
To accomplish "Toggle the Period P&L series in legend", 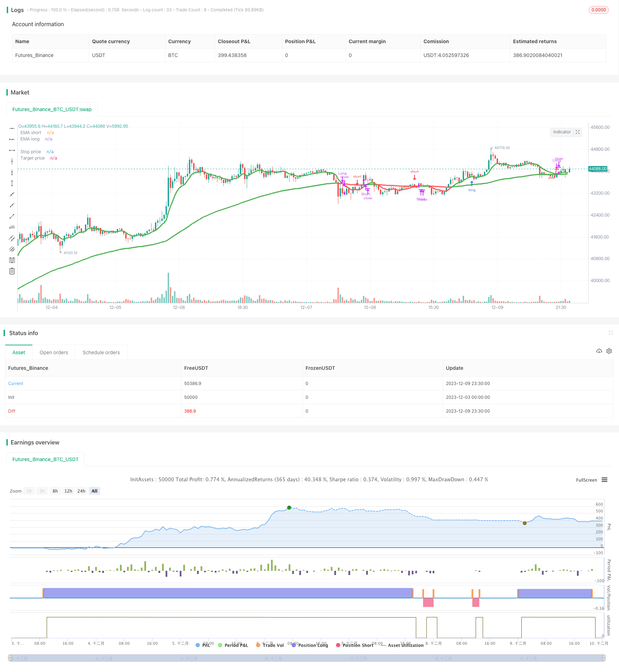I will (233, 645).
